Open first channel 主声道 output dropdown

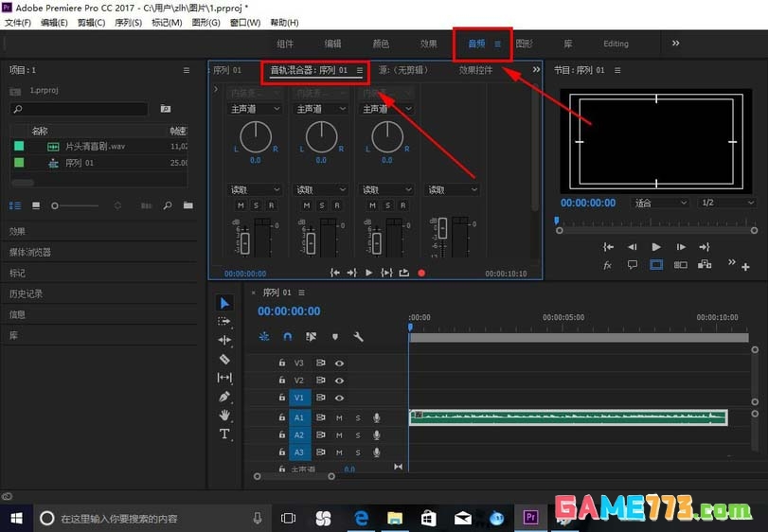[x=255, y=109]
